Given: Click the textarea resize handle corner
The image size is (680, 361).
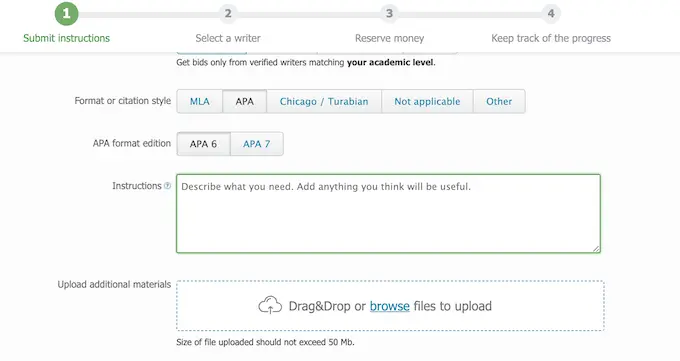Looking at the screenshot, I should 596,249.
